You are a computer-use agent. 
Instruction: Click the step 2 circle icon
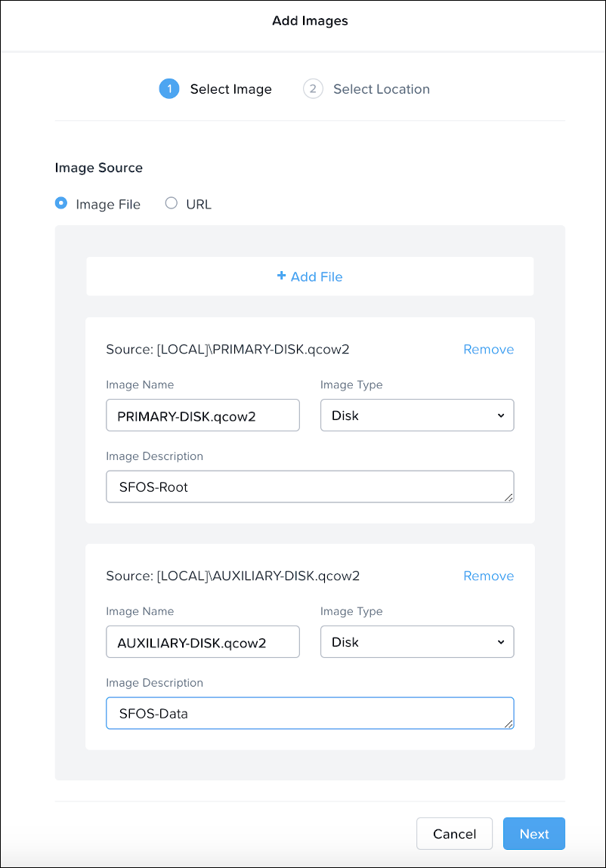pos(312,89)
